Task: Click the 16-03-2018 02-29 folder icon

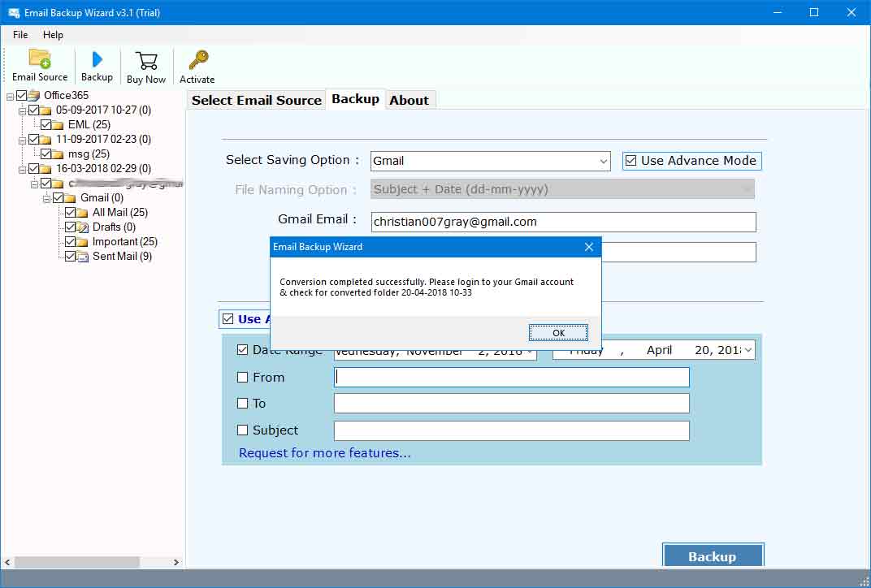Action: 45,169
